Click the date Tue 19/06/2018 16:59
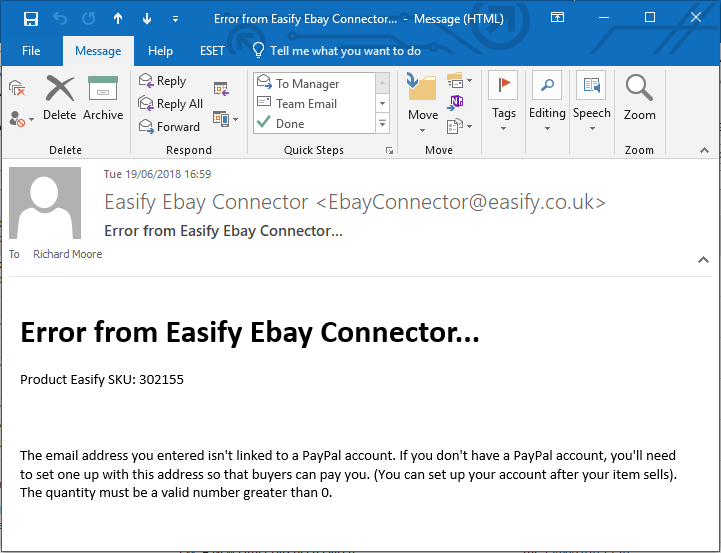 coord(157,174)
